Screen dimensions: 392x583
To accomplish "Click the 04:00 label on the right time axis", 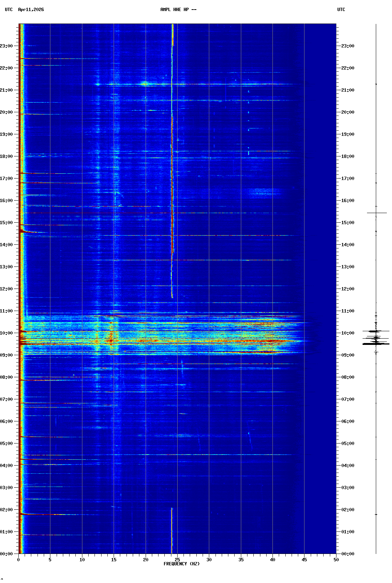I will click(348, 466).
